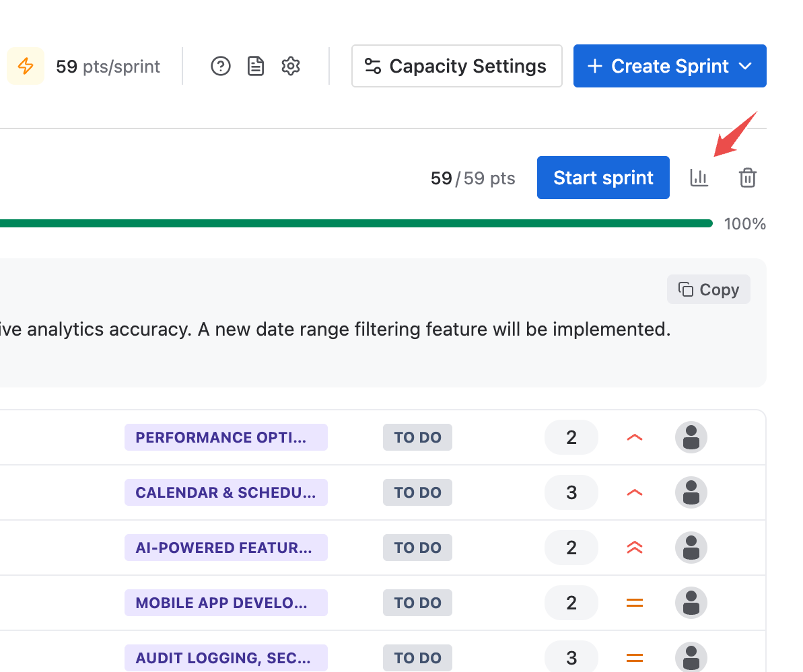The image size is (803, 672).
Task: Click medium priority icon in Mobile App Develo row
Action: [x=635, y=603]
